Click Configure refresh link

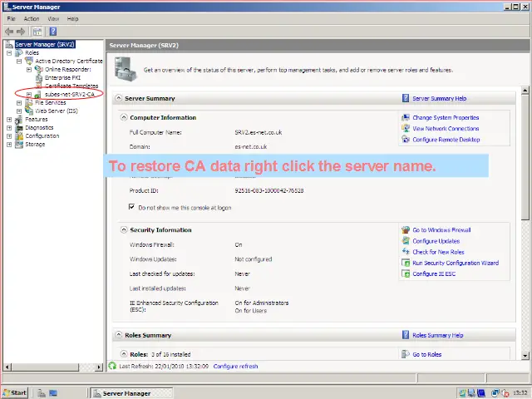tap(235, 367)
